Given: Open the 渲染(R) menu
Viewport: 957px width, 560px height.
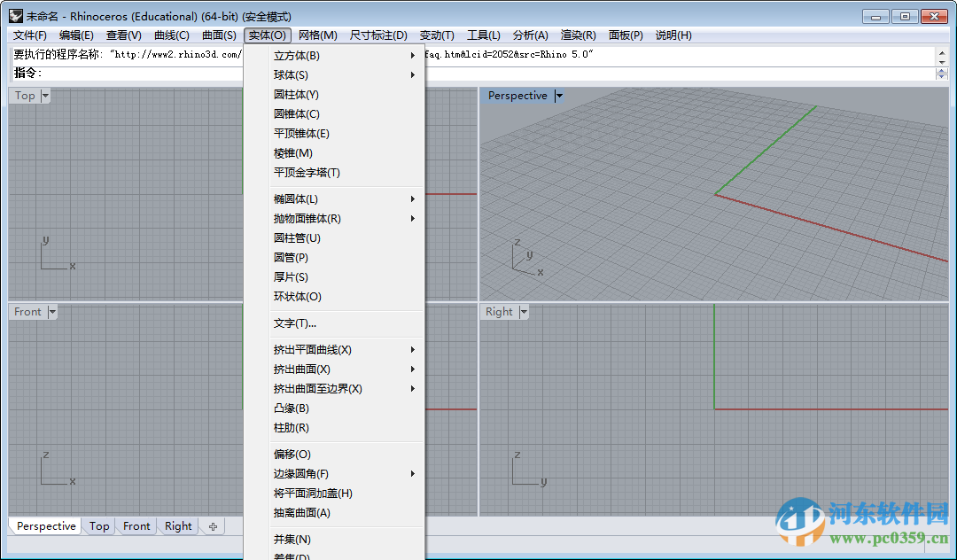Looking at the screenshot, I should [578, 35].
